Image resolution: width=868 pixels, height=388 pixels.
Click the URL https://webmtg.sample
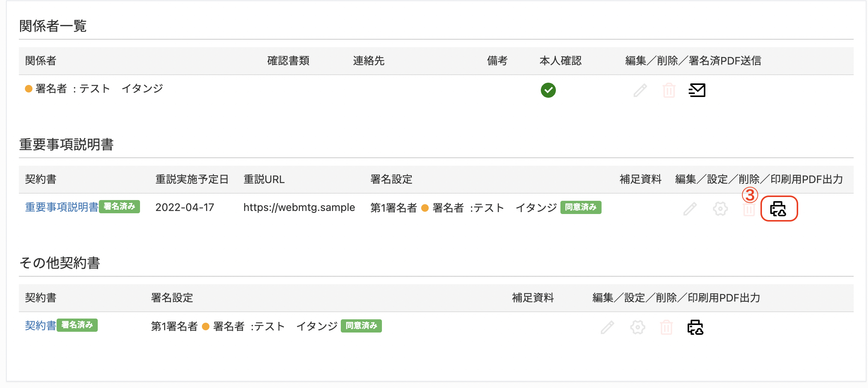pyautogui.click(x=299, y=207)
